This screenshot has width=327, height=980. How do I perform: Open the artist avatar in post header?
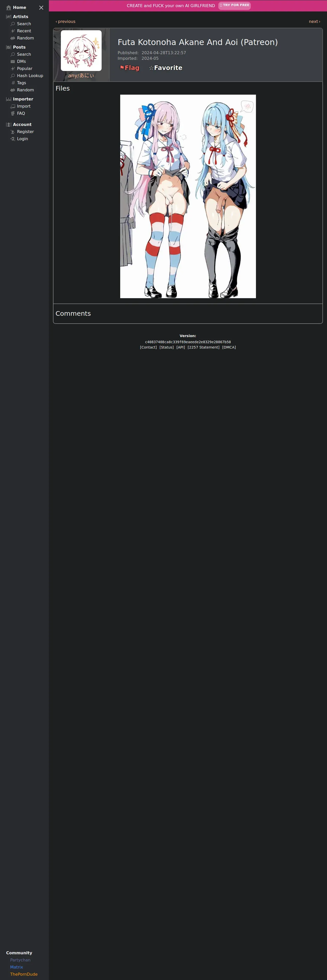pos(81,51)
